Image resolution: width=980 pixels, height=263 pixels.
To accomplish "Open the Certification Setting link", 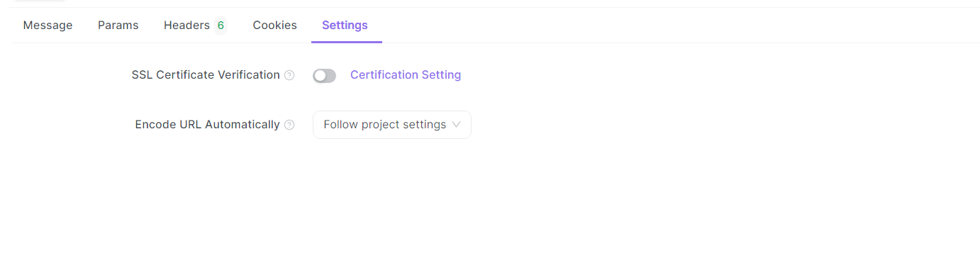I will 406,75.
